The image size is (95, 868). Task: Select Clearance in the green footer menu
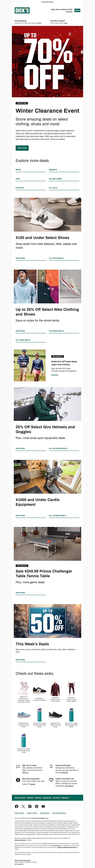65,798
